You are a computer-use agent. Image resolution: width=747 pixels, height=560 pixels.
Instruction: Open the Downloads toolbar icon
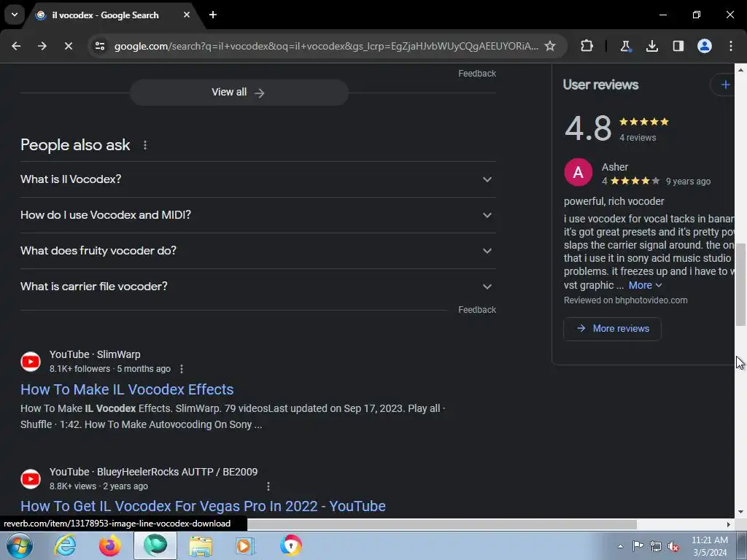click(x=651, y=46)
